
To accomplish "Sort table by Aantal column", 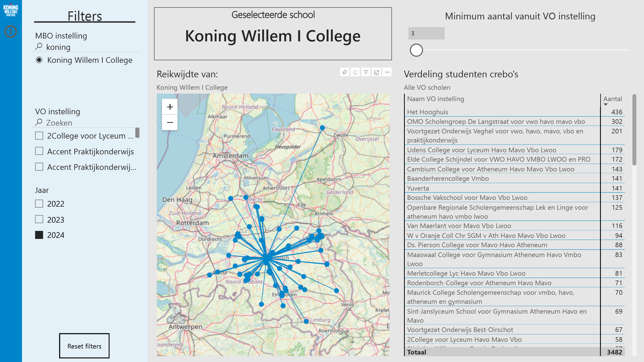I will pyautogui.click(x=612, y=99).
